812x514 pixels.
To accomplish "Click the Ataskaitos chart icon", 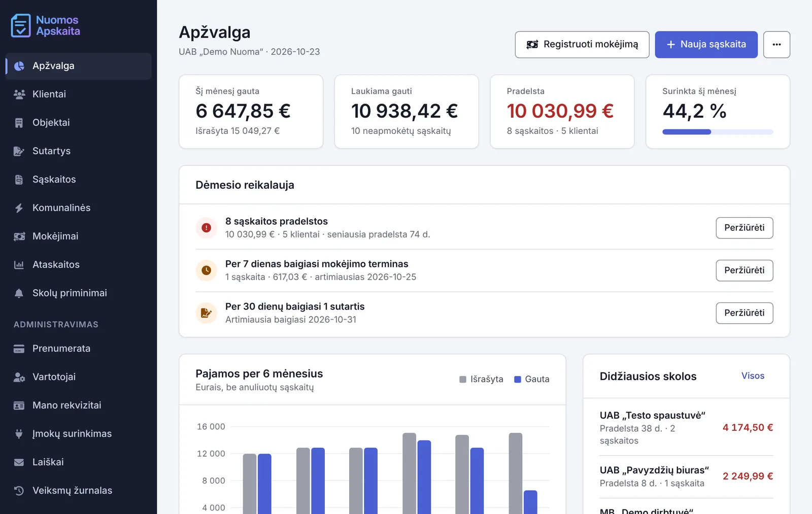I will tap(19, 265).
